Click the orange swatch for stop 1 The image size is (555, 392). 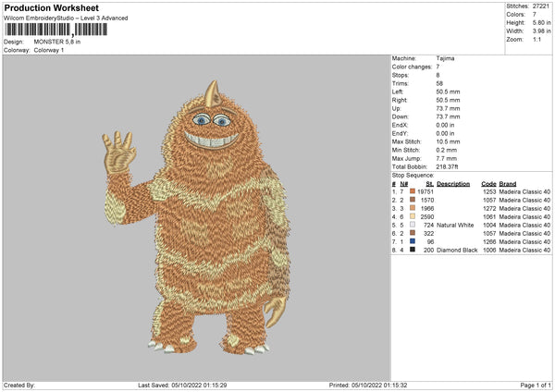[x=413, y=191]
